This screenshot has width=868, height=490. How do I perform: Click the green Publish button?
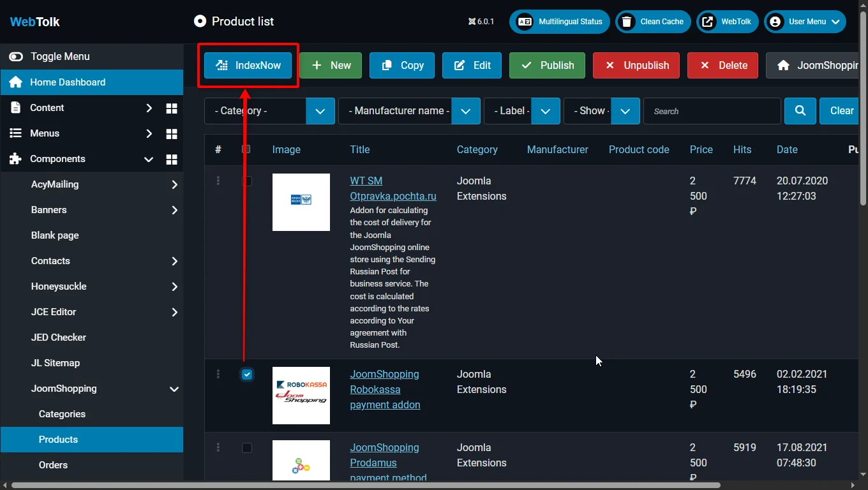point(547,65)
